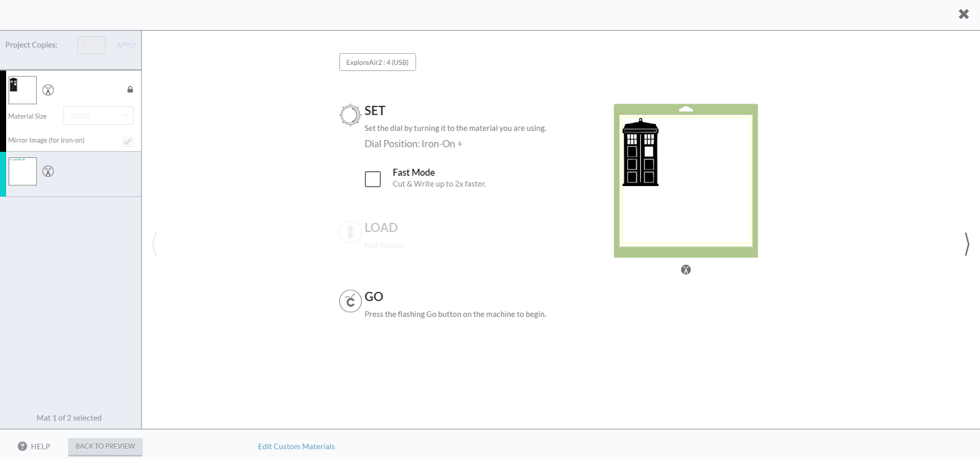980x459 pixels.
Task: Click the SET dial icon
Action: click(350, 114)
